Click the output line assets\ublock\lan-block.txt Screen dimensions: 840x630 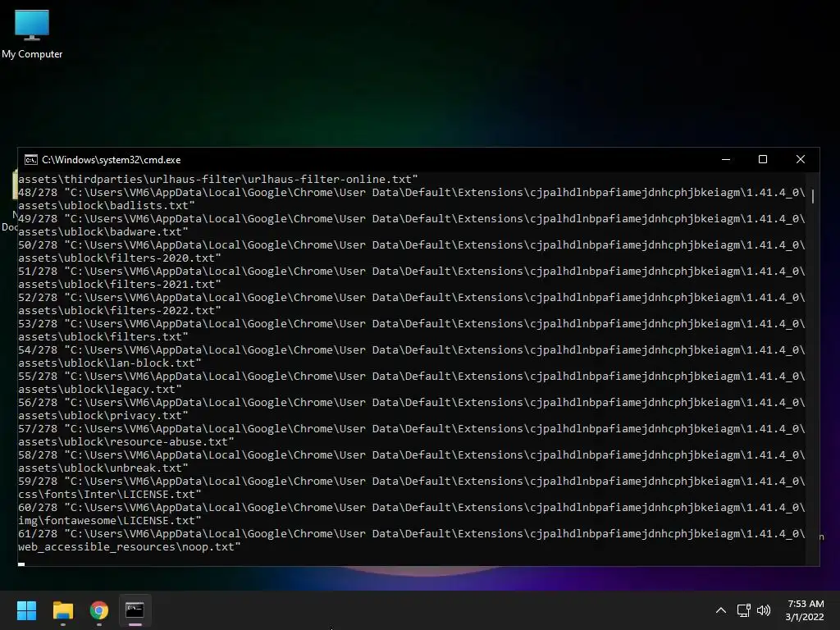coord(110,363)
